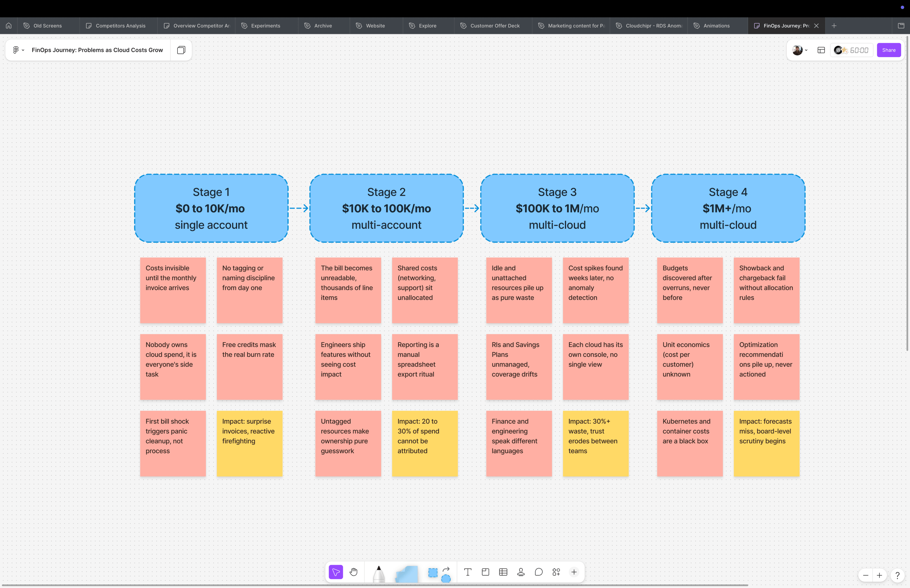Open the pages panel icon
The width and height of the screenshot is (910, 588).
coord(181,50)
